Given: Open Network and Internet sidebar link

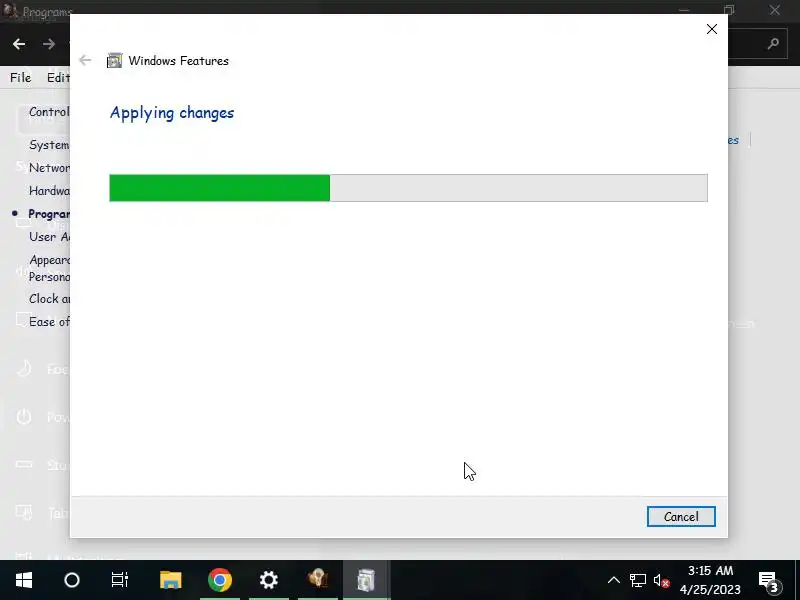Looking at the screenshot, I should click(49, 168).
